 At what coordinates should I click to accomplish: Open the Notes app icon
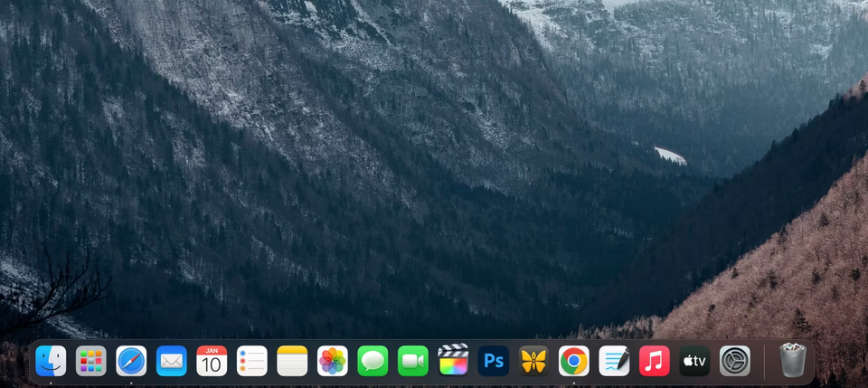tap(292, 361)
